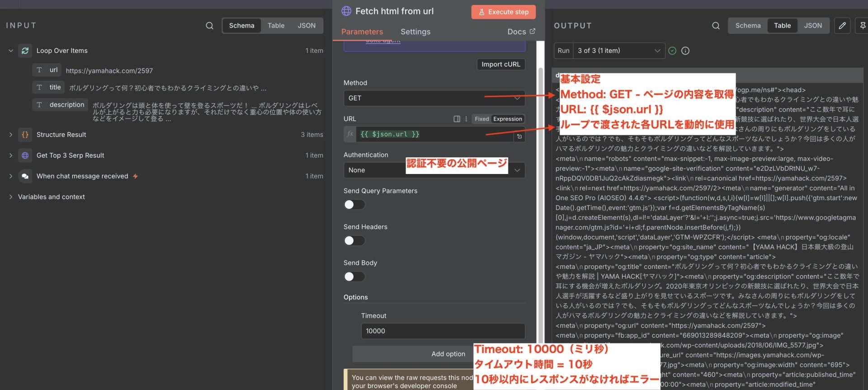Image resolution: width=868 pixels, height=390 pixels.
Task: Switch to the Settings tab
Action: tap(415, 32)
